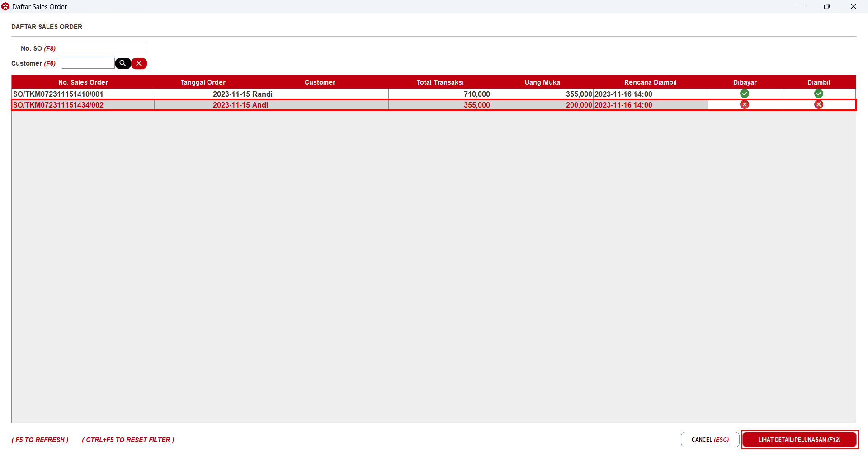The image size is (868, 461).
Task: Click the Diambil column header
Action: tap(819, 82)
